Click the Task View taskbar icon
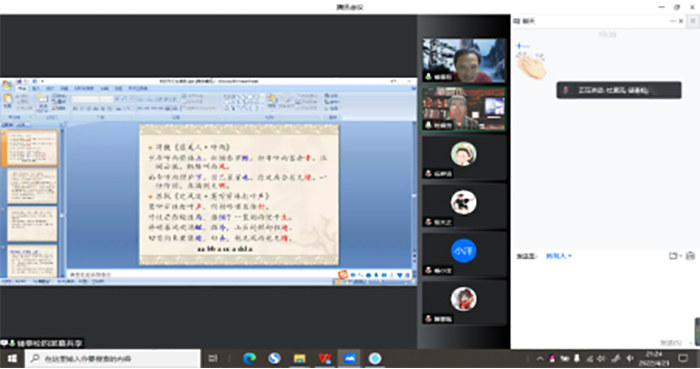The width and height of the screenshot is (700, 369). tap(213, 358)
